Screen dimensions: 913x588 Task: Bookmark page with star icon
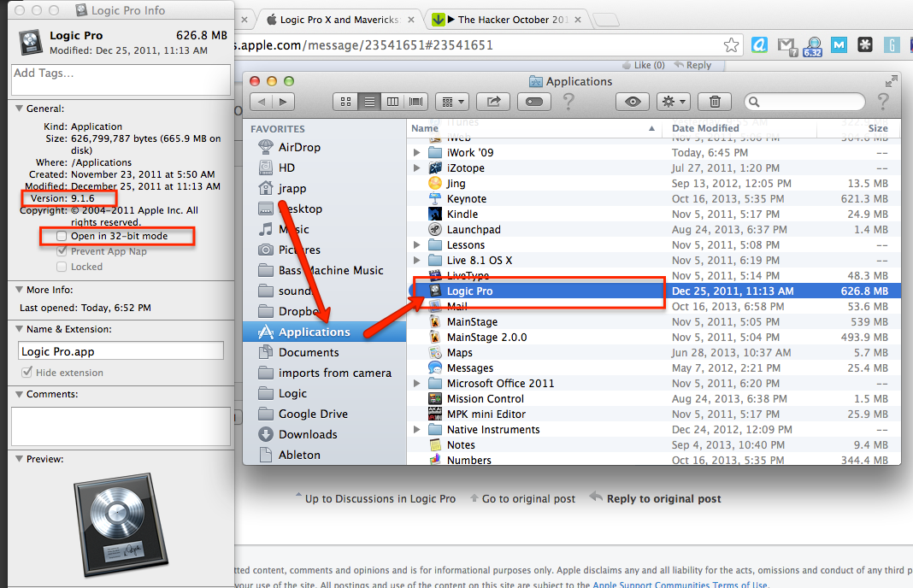point(731,44)
